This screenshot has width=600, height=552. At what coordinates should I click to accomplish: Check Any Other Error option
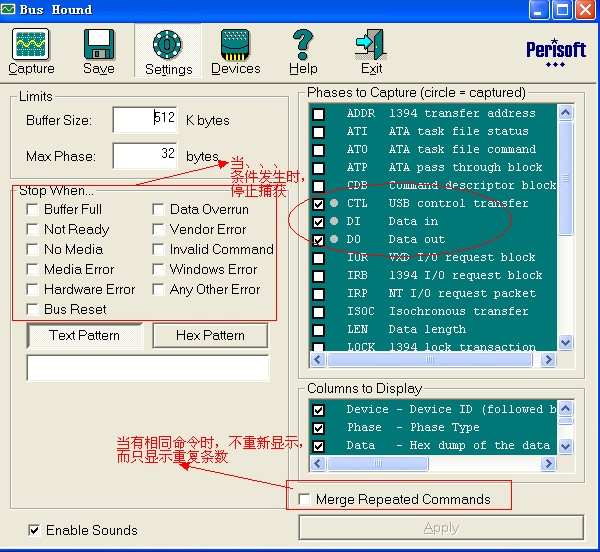coord(158,289)
